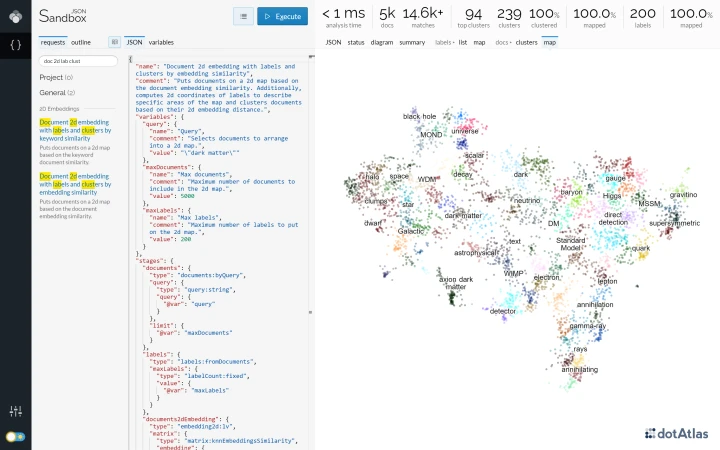
Task: Click the value 5000 in the JSON editor
Action: coord(187,196)
